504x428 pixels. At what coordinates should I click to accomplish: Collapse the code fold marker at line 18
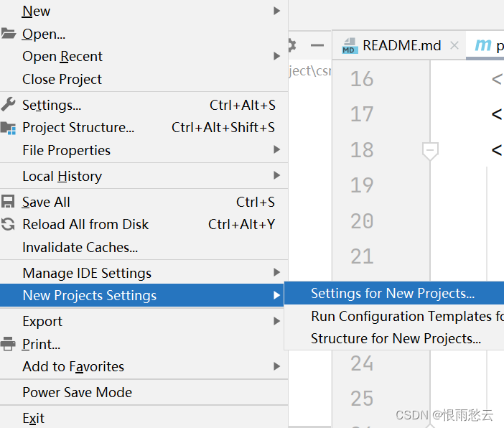pos(430,151)
